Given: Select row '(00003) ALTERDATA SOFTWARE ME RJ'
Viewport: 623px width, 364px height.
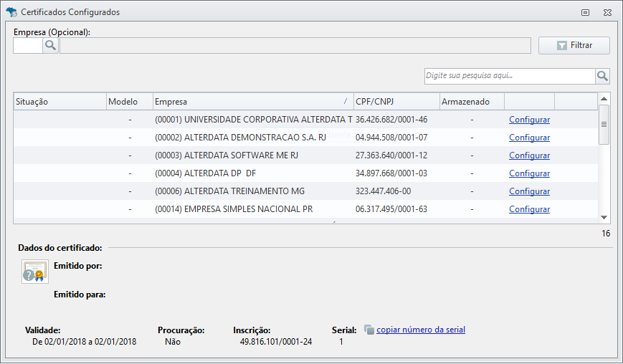Looking at the screenshot, I should 305,155.
